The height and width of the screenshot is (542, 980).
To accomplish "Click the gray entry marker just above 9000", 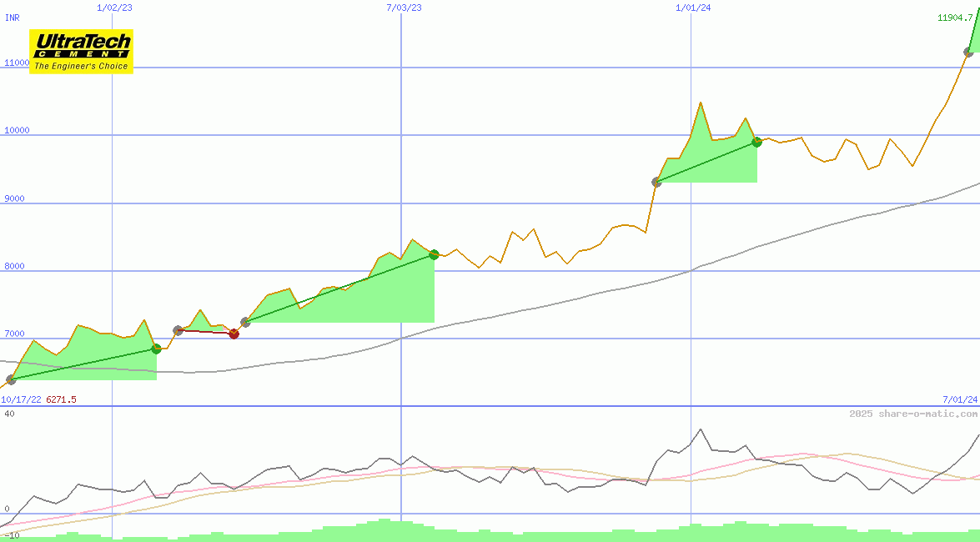I will coord(656,182).
